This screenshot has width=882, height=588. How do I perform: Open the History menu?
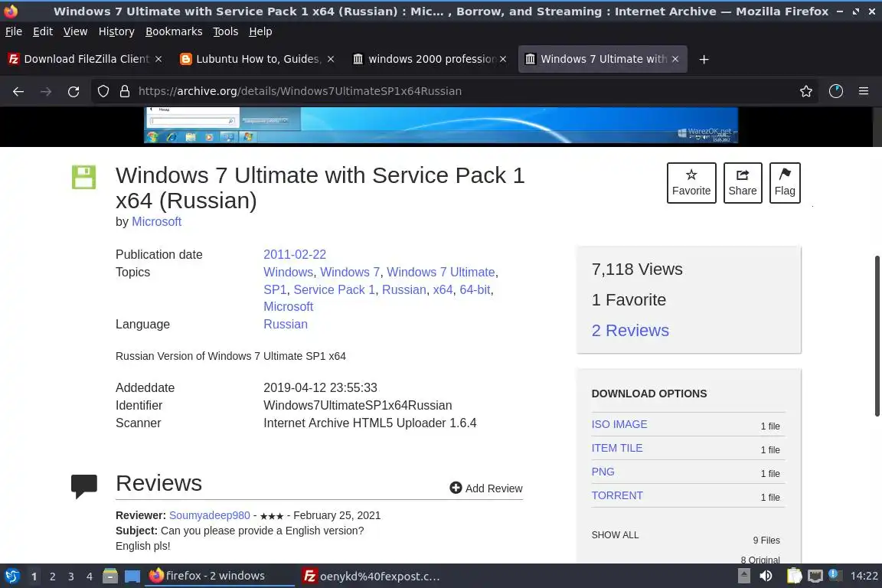(116, 31)
